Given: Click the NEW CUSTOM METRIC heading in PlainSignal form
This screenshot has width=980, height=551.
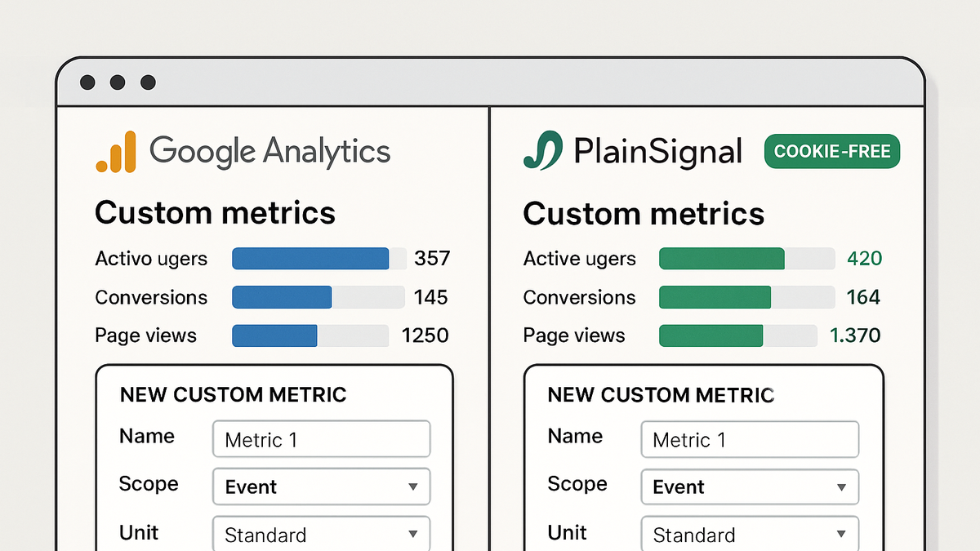Looking at the screenshot, I should point(661,395).
